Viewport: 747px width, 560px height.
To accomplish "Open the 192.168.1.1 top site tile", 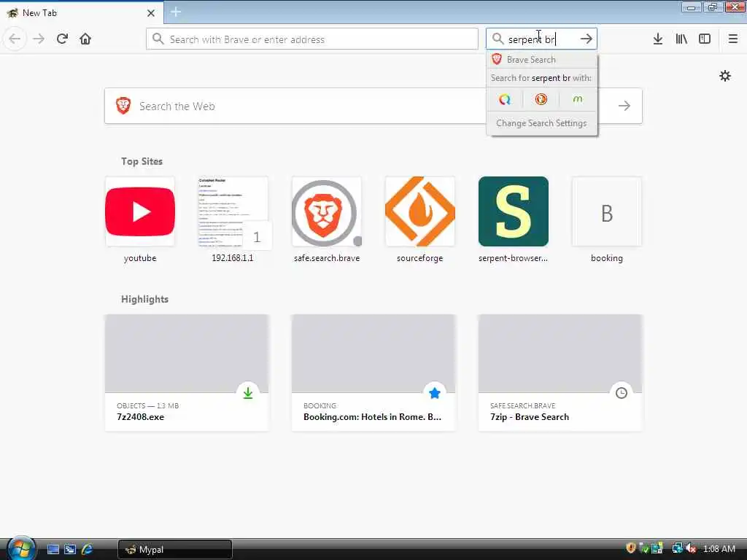I will 233,220.
